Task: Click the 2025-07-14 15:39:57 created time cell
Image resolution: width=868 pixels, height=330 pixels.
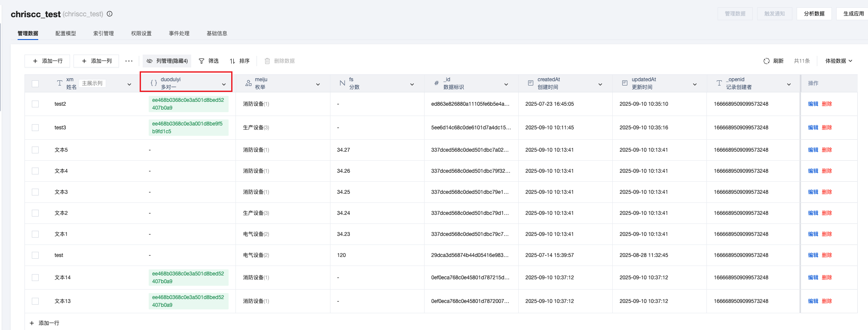Action: point(550,255)
